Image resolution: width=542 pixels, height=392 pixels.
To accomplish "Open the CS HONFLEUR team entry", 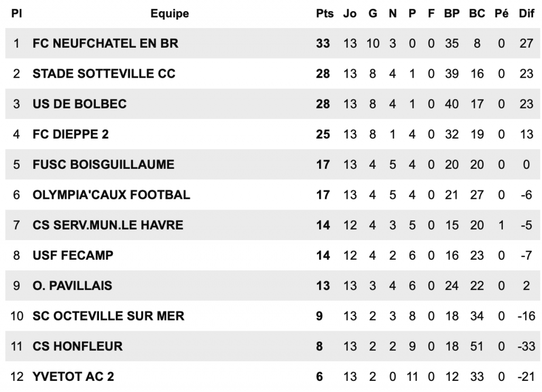I will pos(77,347).
